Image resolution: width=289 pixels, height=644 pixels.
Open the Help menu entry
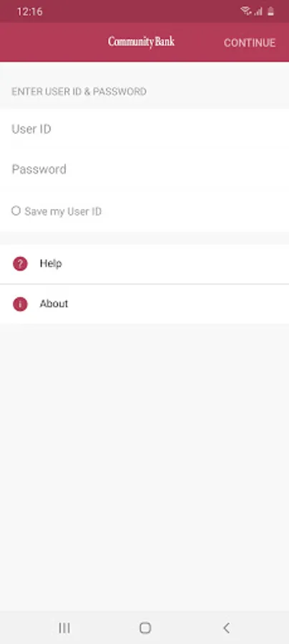(x=144, y=263)
